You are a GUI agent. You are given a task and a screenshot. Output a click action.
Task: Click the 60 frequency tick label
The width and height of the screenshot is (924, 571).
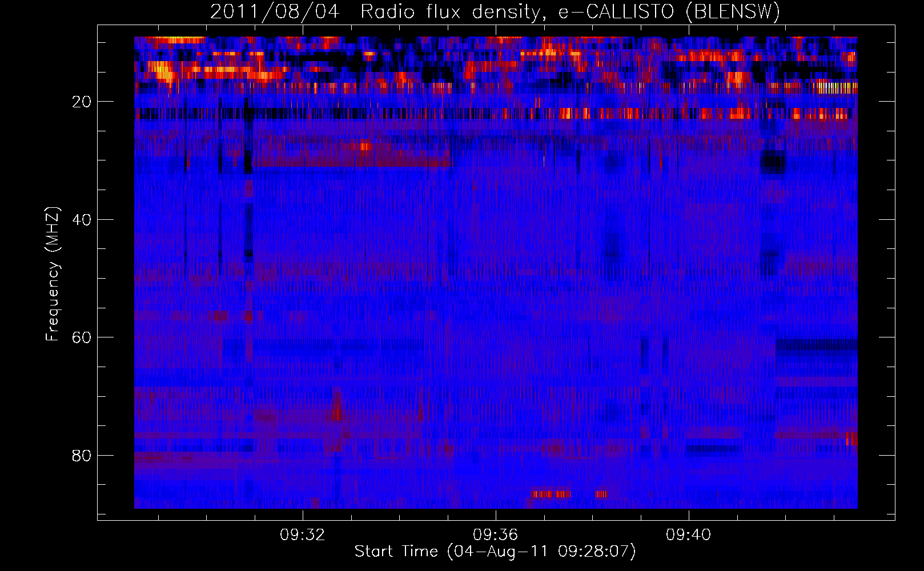click(x=82, y=337)
